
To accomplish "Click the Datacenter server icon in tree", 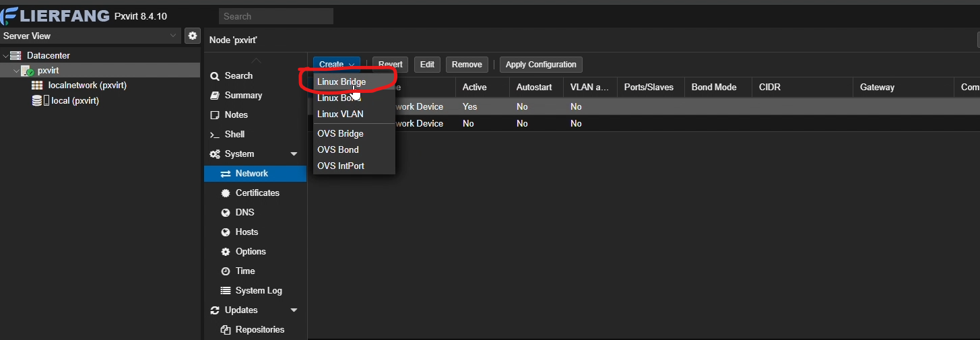I will coord(15,55).
